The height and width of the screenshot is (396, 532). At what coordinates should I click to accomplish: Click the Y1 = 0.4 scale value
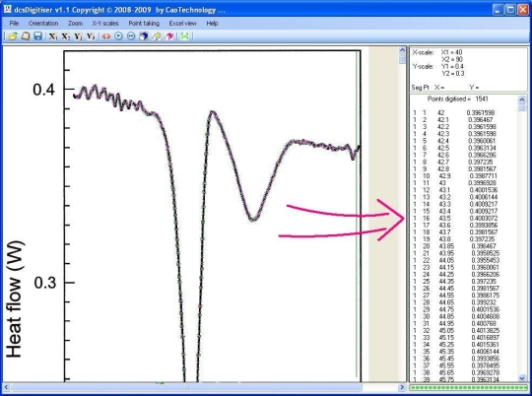(452, 67)
